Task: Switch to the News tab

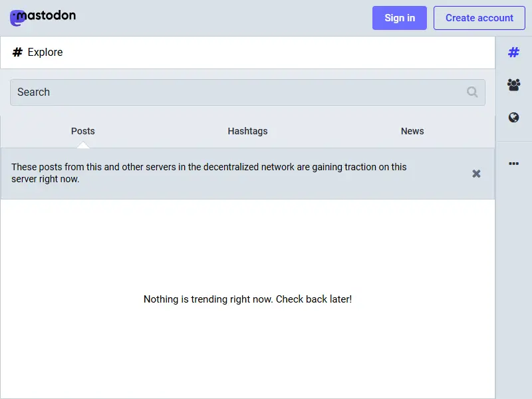Action: (412, 131)
